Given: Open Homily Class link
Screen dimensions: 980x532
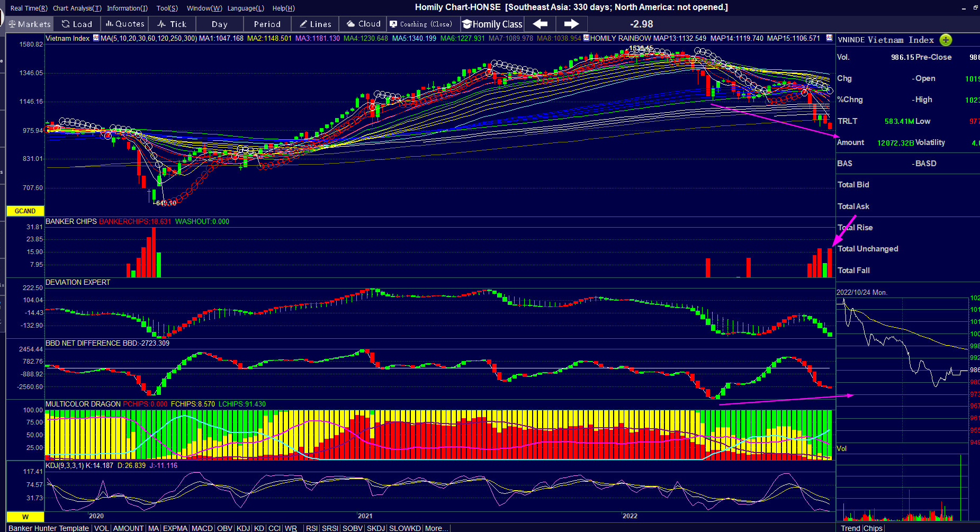Looking at the screenshot, I should coord(492,24).
